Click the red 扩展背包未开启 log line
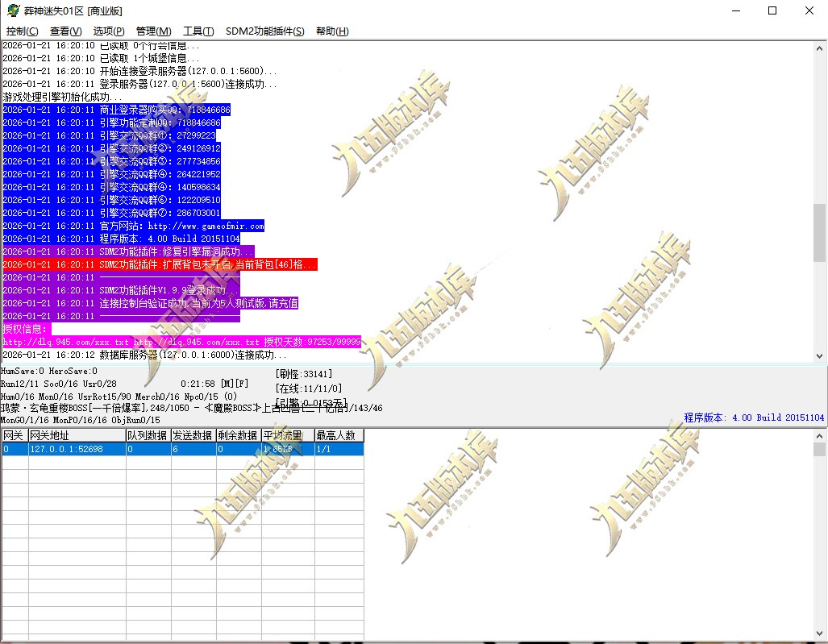This screenshot has height=644, width=828. [160, 264]
